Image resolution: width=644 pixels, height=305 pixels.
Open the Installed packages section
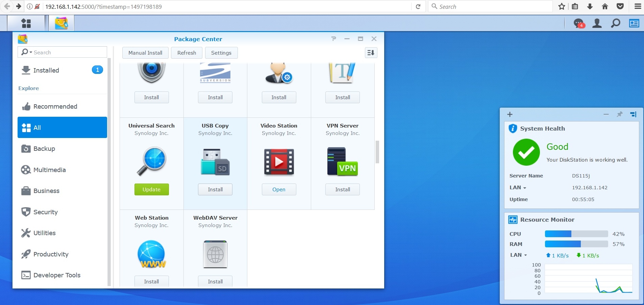coord(62,70)
